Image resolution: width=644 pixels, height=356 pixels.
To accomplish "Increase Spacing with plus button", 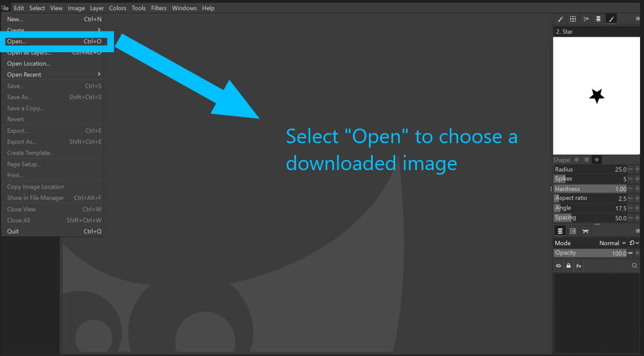I will click(637, 218).
